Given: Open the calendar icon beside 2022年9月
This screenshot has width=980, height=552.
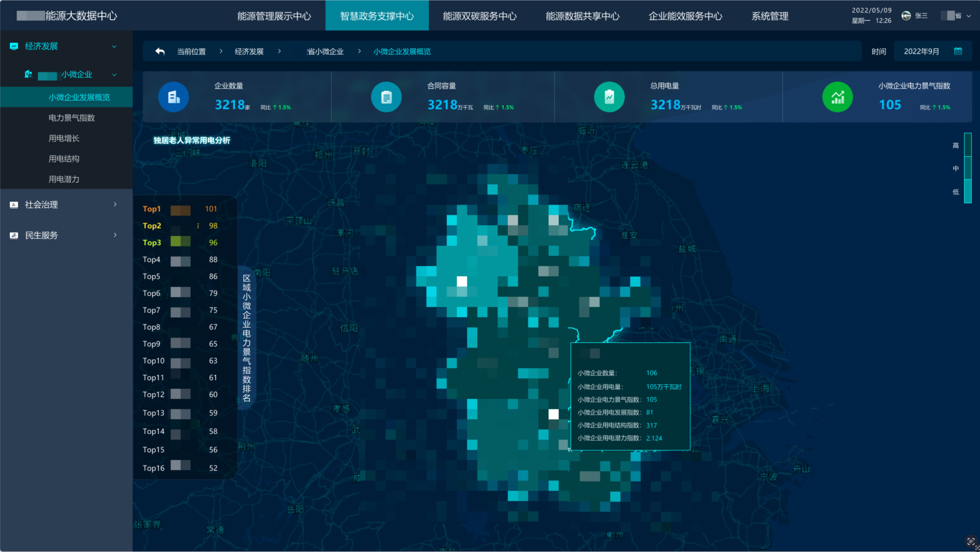Looking at the screenshot, I should pos(958,51).
